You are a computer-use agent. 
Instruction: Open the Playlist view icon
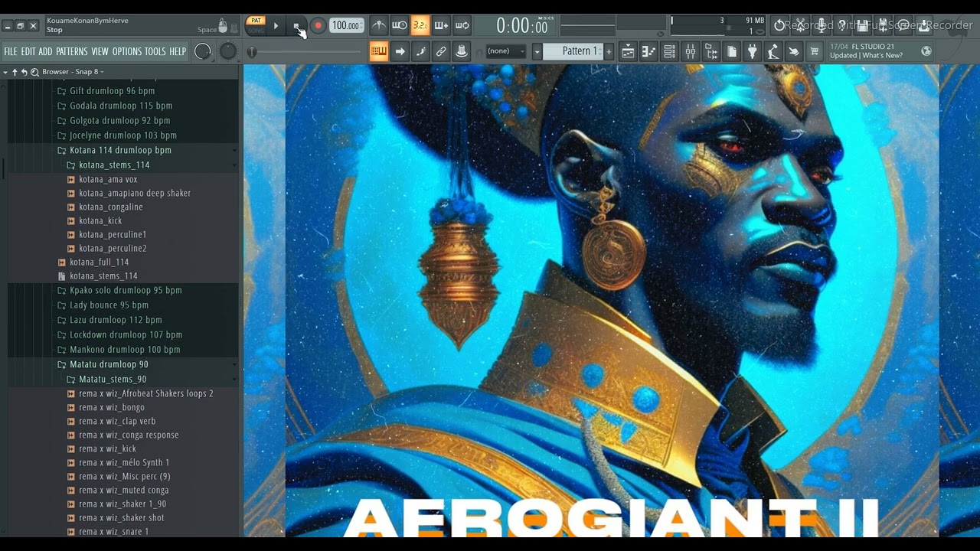(628, 51)
